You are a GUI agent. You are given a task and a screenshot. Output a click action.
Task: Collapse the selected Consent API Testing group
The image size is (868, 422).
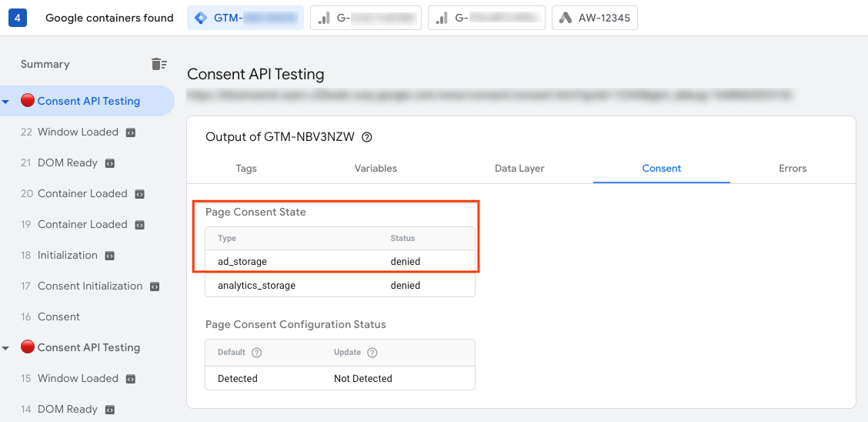pyautogui.click(x=5, y=102)
